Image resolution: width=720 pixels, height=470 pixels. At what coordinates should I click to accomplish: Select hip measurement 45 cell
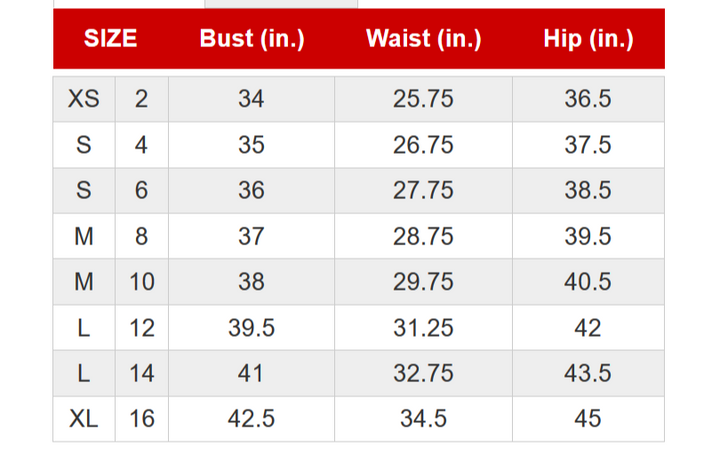pyautogui.click(x=588, y=418)
